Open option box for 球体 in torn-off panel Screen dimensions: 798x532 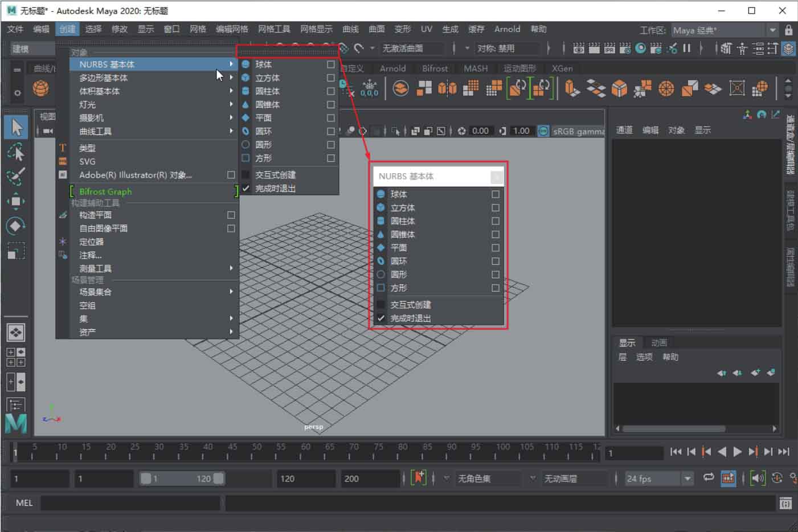pyautogui.click(x=496, y=194)
